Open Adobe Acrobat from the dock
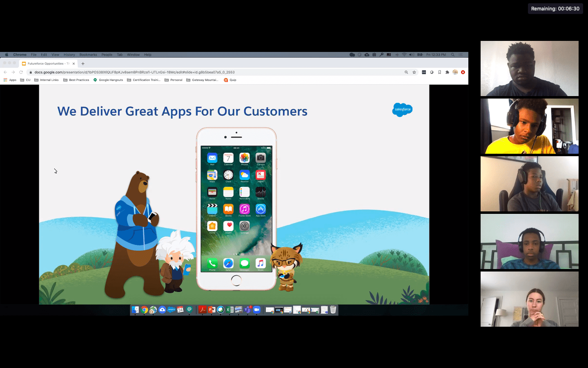 point(202,310)
